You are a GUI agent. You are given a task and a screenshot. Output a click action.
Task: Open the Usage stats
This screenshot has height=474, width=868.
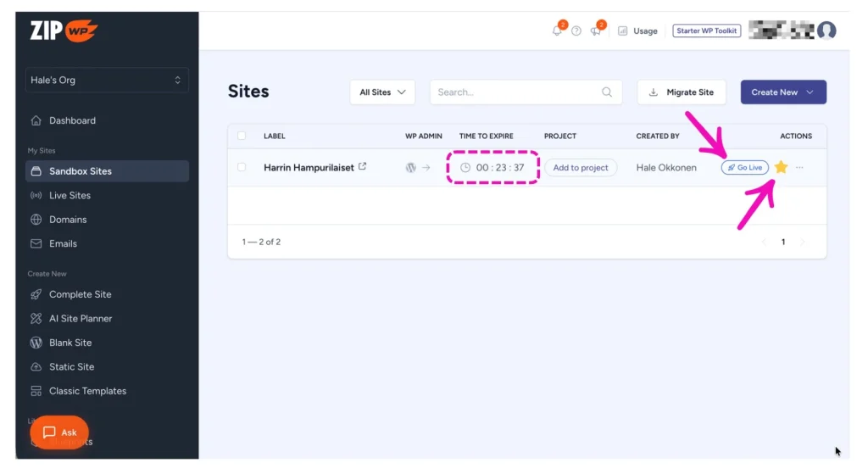pyautogui.click(x=637, y=31)
